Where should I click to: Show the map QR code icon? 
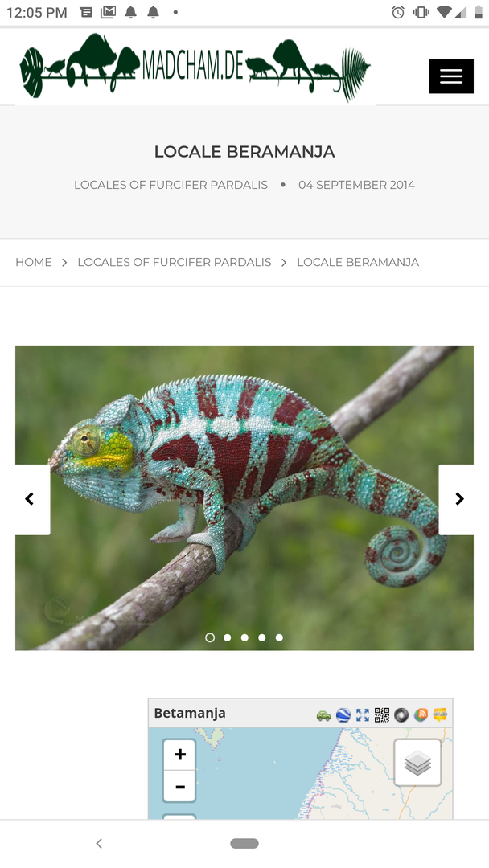tap(381, 715)
